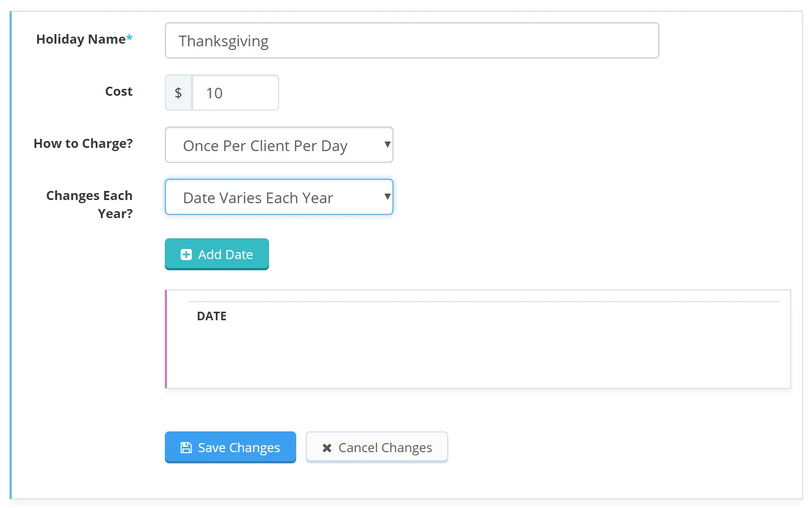Click the Holiday Name label
This screenshot has width=812, height=508.
pos(81,39)
